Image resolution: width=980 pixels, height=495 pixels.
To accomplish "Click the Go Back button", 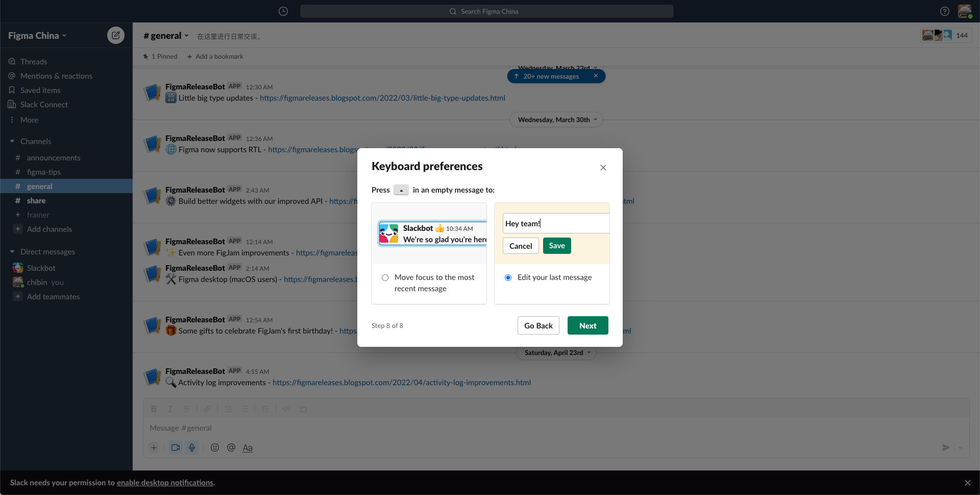I will (538, 325).
